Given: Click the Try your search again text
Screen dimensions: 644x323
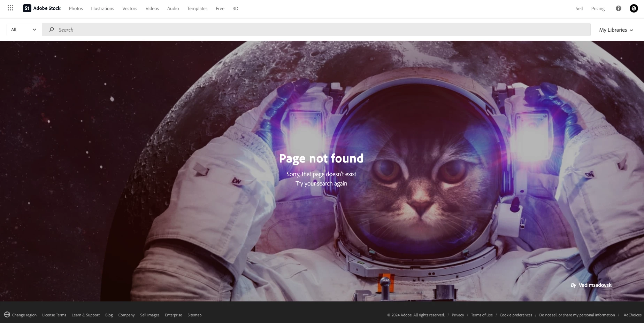Looking at the screenshot, I should tap(321, 183).
